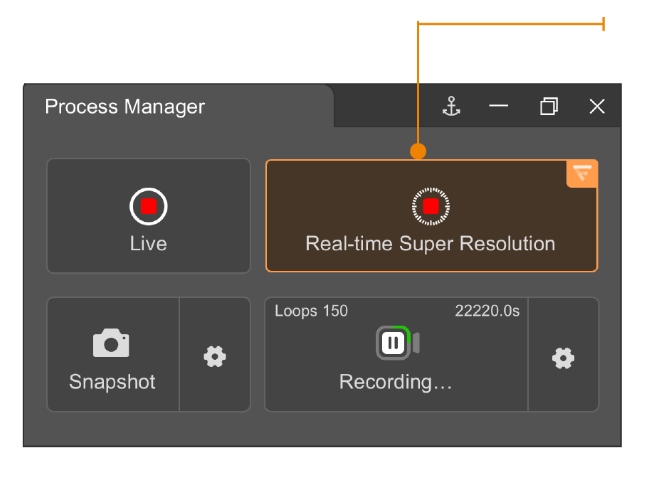The image size is (650, 484).
Task: Close the Process Manager window
Action: click(x=597, y=107)
